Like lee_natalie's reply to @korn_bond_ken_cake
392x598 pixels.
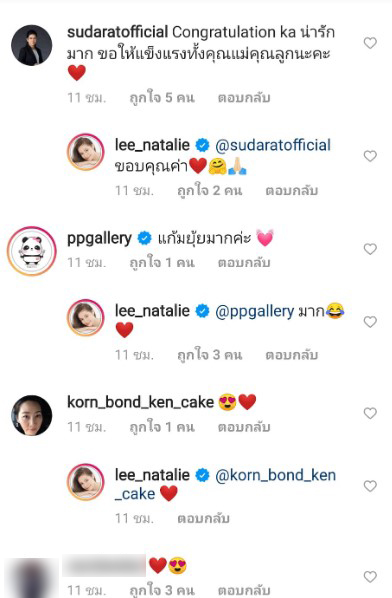pyautogui.click(x=370, y=486)
